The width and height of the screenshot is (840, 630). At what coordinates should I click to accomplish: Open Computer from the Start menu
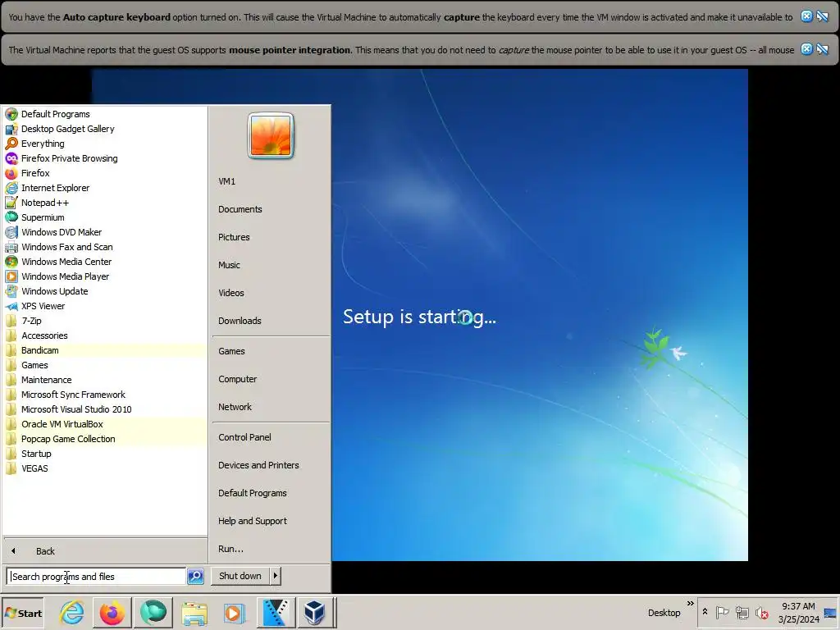point(269,379)
